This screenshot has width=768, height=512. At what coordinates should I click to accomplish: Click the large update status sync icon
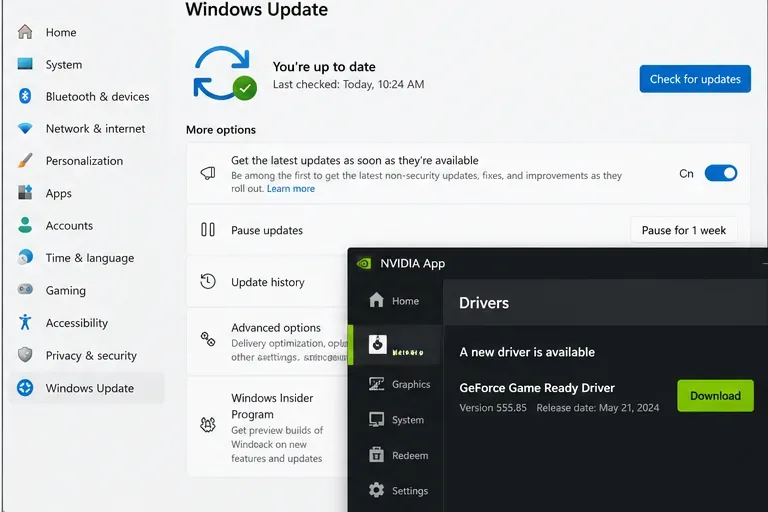click(225, 73)
